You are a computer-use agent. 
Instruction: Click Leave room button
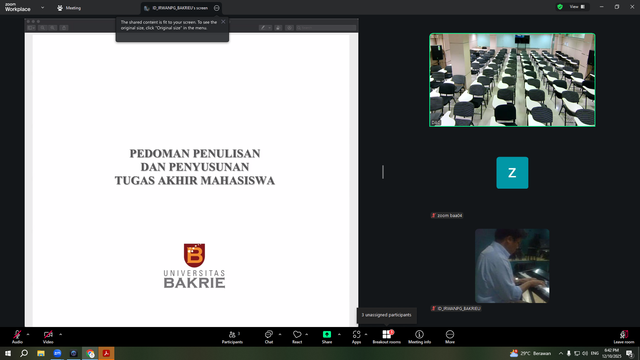(624, 337)
